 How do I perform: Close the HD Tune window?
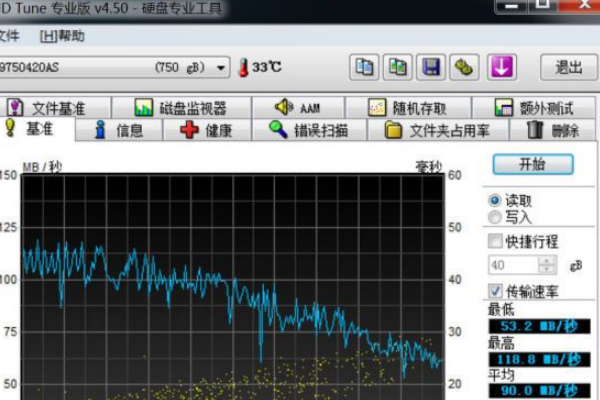579,5
